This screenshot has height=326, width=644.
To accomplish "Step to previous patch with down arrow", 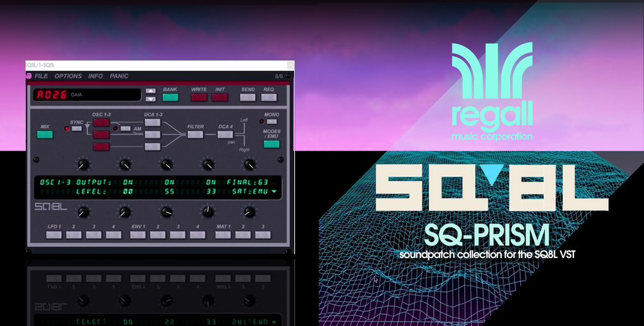I will [151, 99].
